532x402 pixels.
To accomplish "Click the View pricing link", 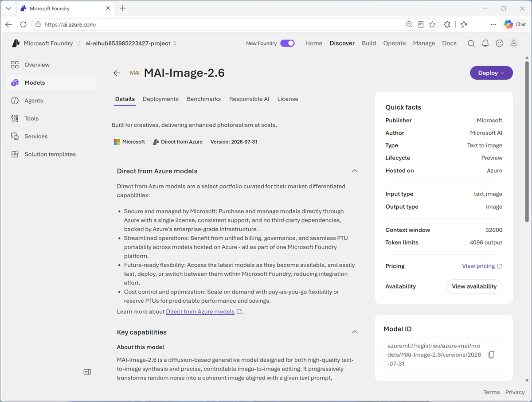I will coord(482,266).
